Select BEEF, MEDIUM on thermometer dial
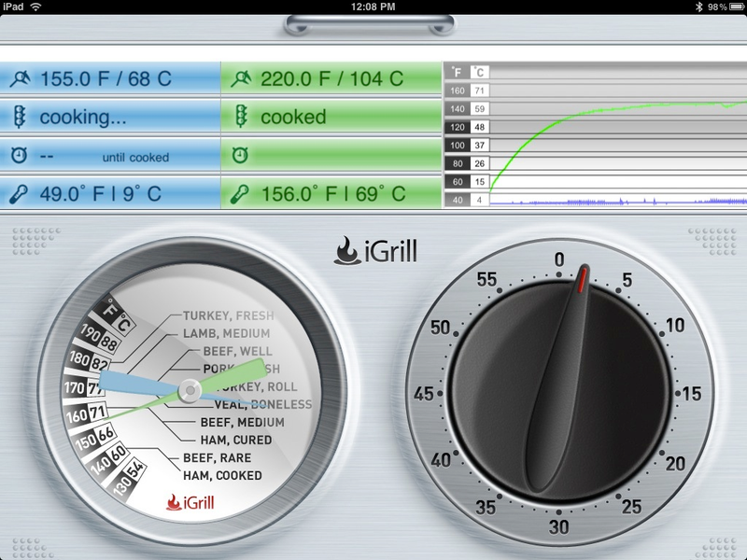747x560 pixels. (x=243, y=422)
